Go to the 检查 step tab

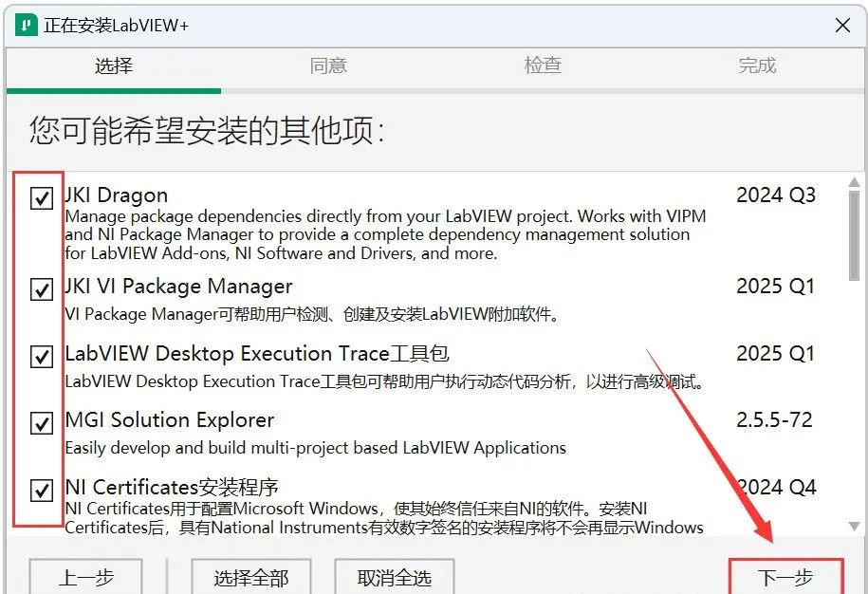(543, 65)
